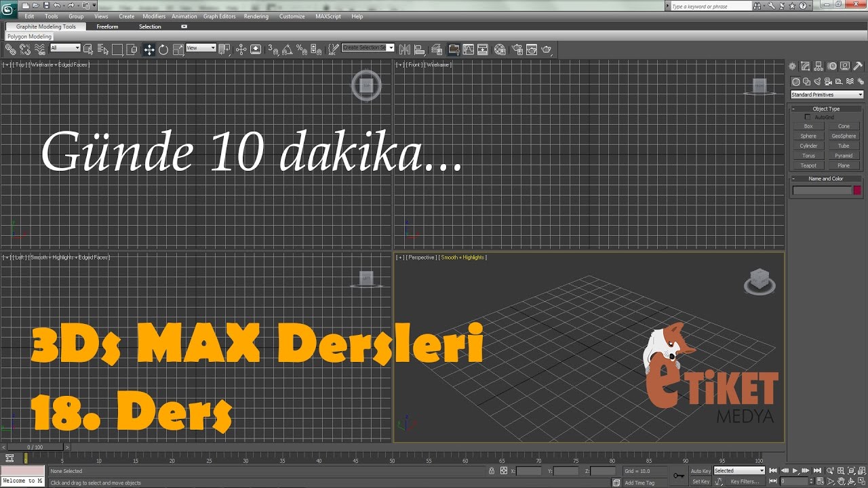Open Select by Name list icon

tap(103, 49)
